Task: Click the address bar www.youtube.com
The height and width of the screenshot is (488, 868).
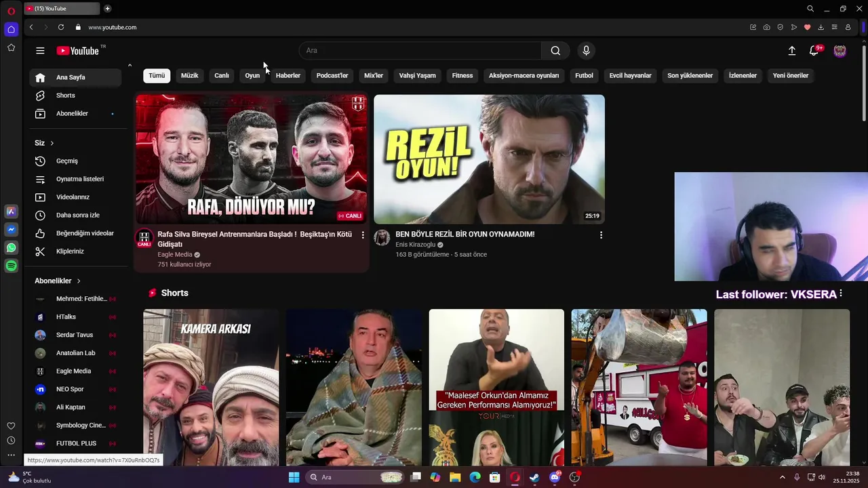Action: point(112,27)
